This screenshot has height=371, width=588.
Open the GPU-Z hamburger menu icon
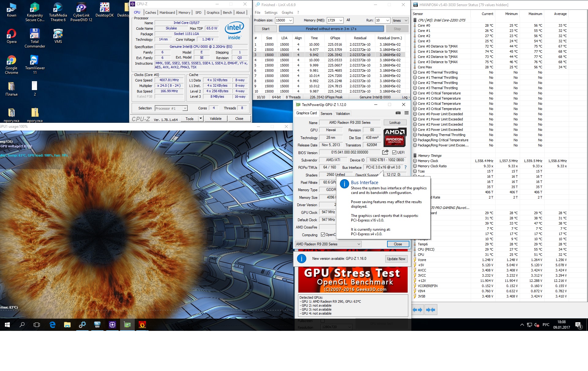[x=406, y=113]
